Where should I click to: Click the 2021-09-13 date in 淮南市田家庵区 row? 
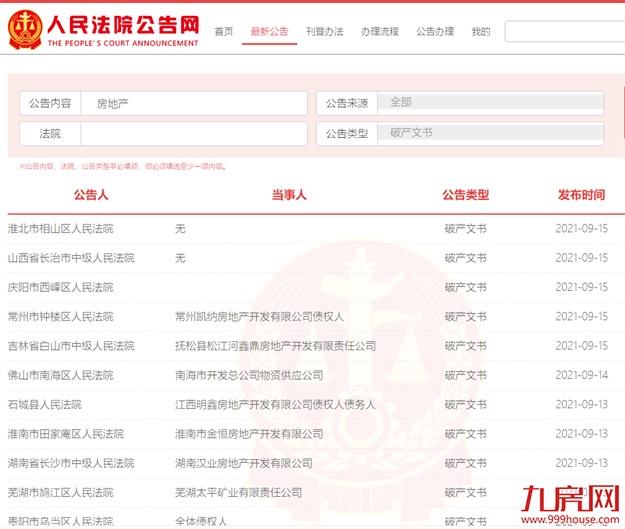pos(582,434)
